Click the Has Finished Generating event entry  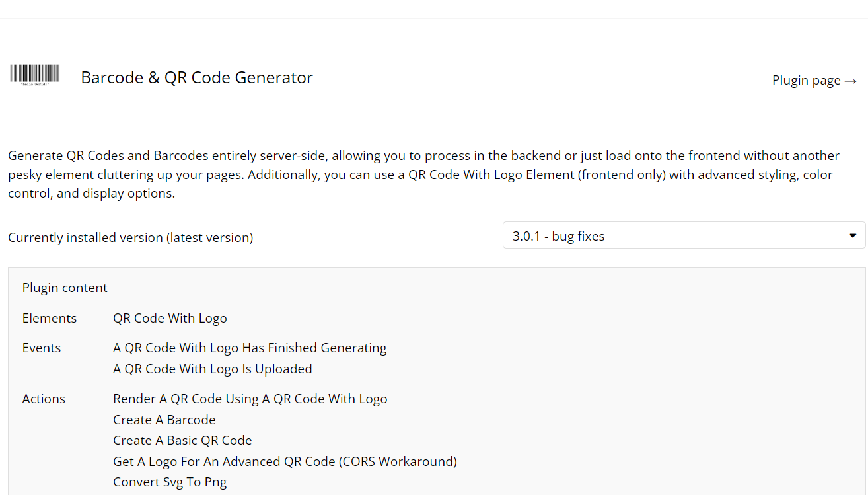tap(250, 348)
